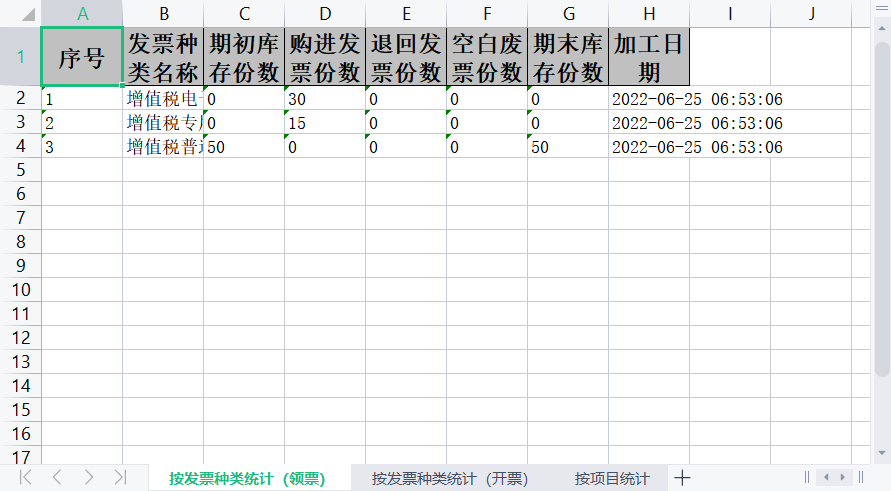This screenshot has height=491, width=891.
Task: Select cell with 增值税普 in row 4
Action: coord(163,146)
